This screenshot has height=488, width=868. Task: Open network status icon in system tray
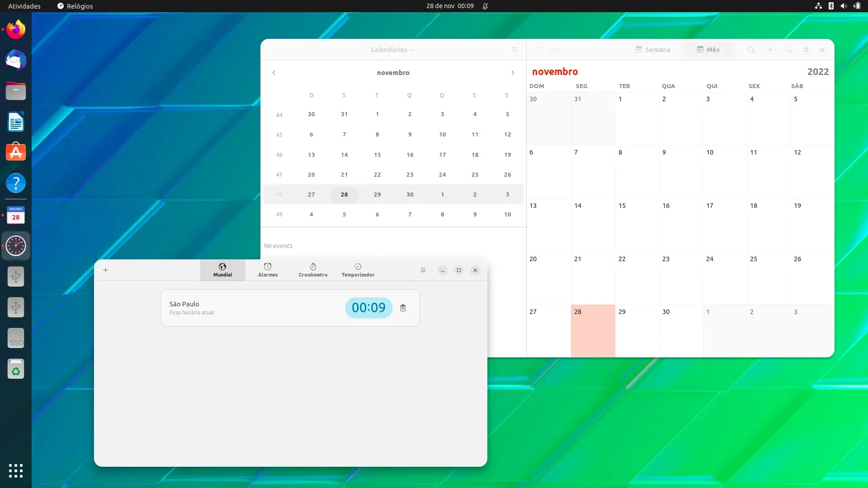pyautogui.click(x=818, y=6)
